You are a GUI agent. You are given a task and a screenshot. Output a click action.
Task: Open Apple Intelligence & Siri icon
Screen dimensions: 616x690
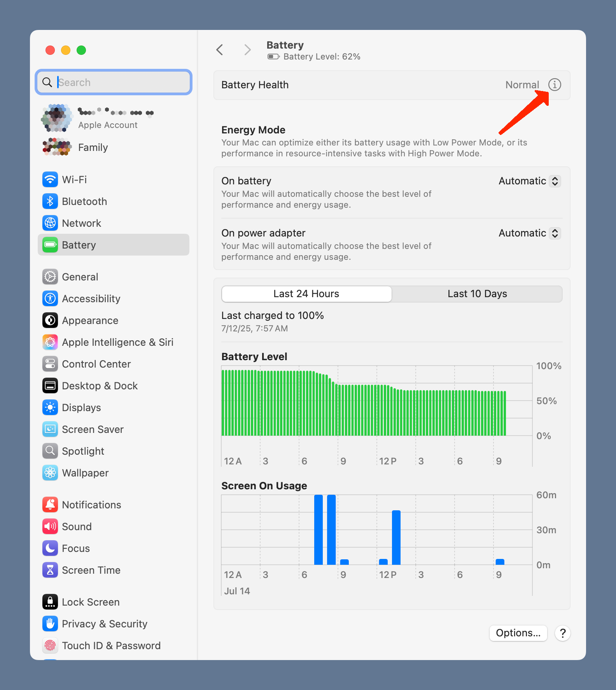50,342
